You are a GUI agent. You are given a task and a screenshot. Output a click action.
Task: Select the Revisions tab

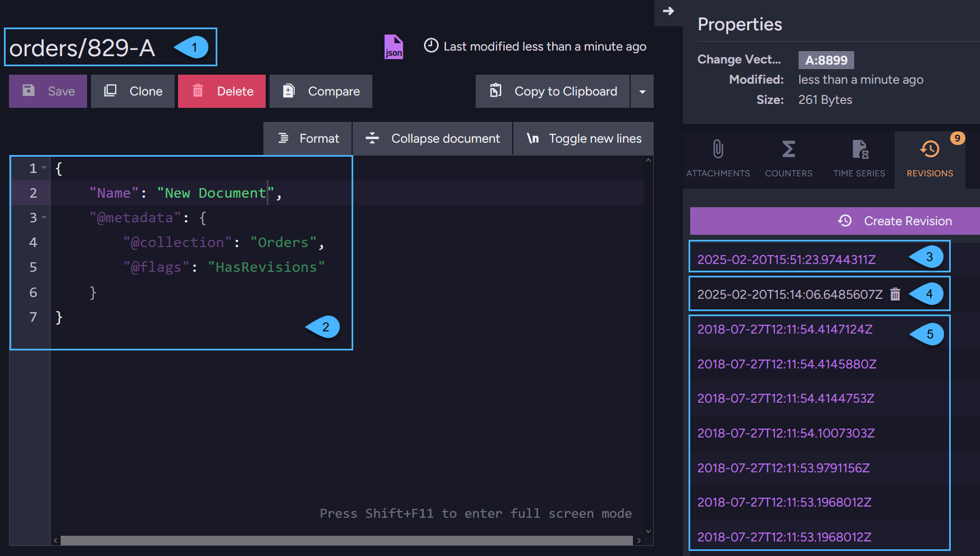pyautogui.click(x=930, y=159)
